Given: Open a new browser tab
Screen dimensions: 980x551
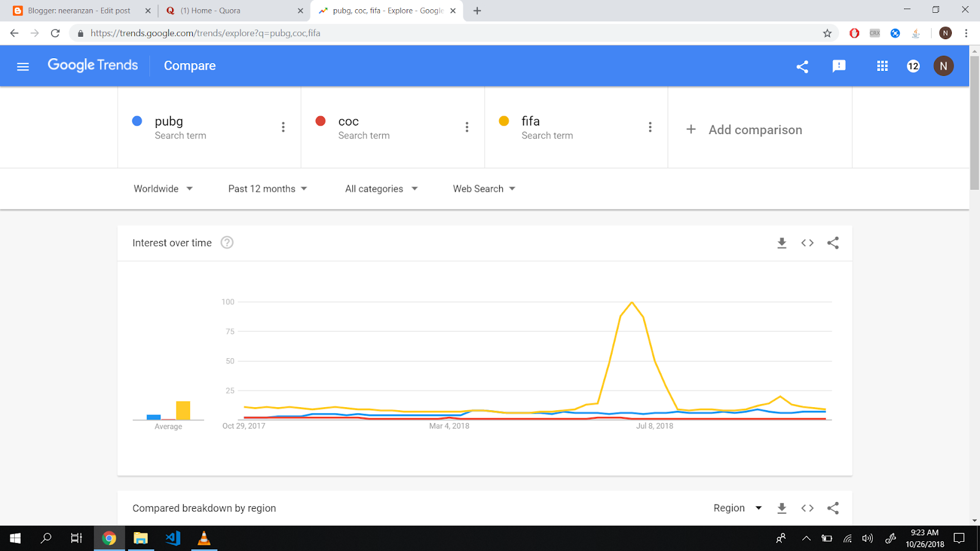Looking at the screenshot, I should tap(477, 10).
